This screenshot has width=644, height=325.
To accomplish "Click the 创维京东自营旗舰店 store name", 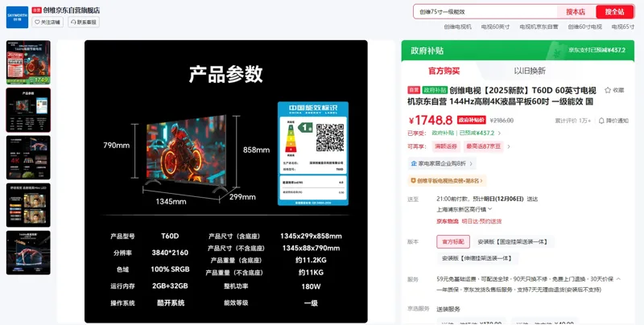I will [x=72, y=10].
